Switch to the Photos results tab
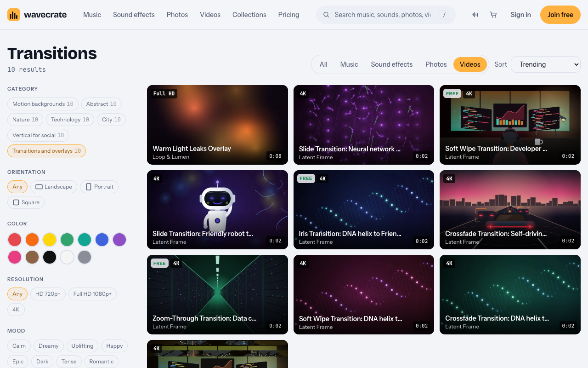The width and height of the screenshot is (588, 368). tap(436, 64)
